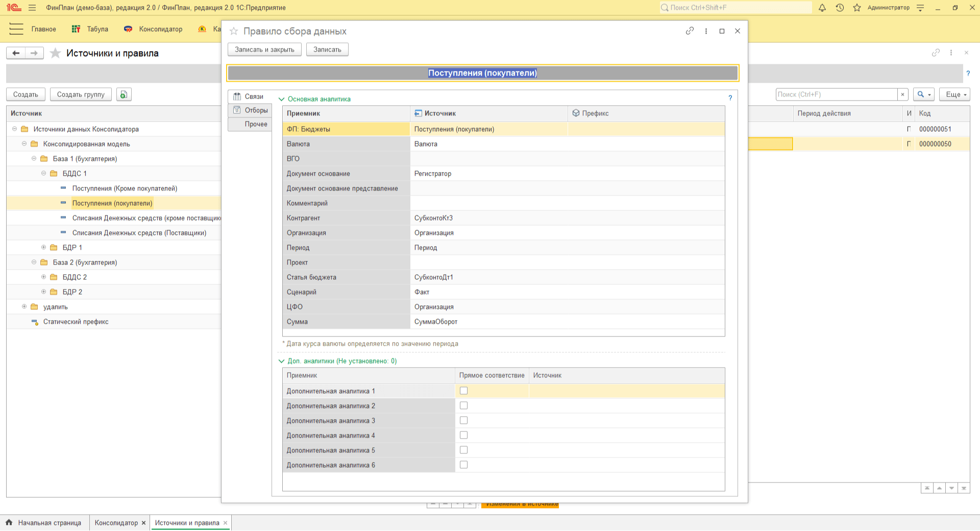The image size is (980, 531).
Task: Go back with the left arrow button
Action: click(16, 53)
